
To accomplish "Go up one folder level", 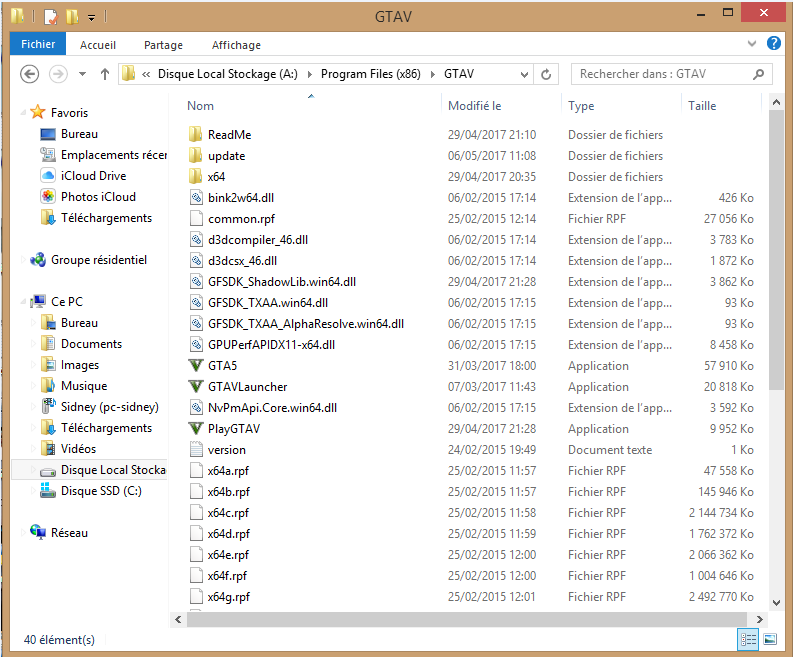I will [105, 74].
